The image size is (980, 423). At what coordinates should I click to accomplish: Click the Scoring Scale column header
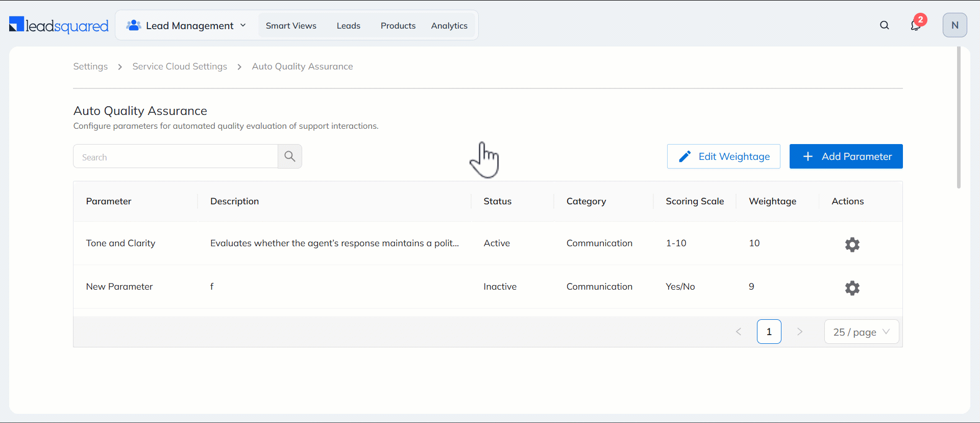pyautogui.click(x=695, y=201)
